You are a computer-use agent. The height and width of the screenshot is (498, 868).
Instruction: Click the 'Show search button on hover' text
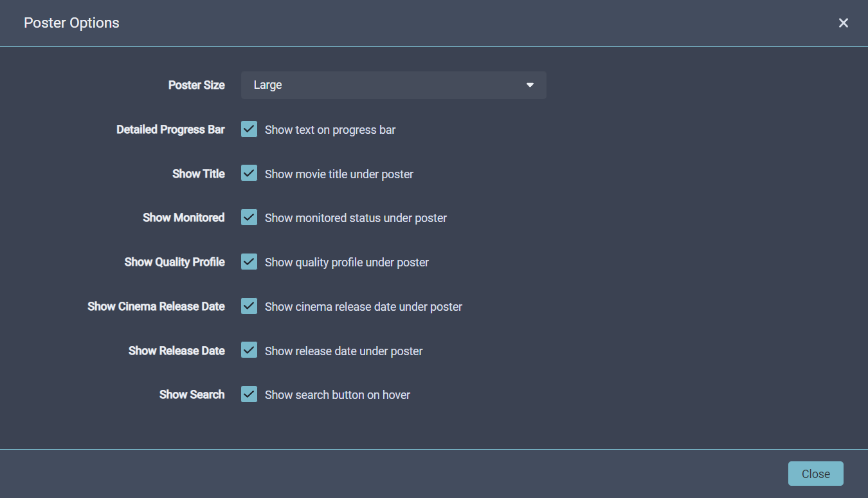pos(337,395)
